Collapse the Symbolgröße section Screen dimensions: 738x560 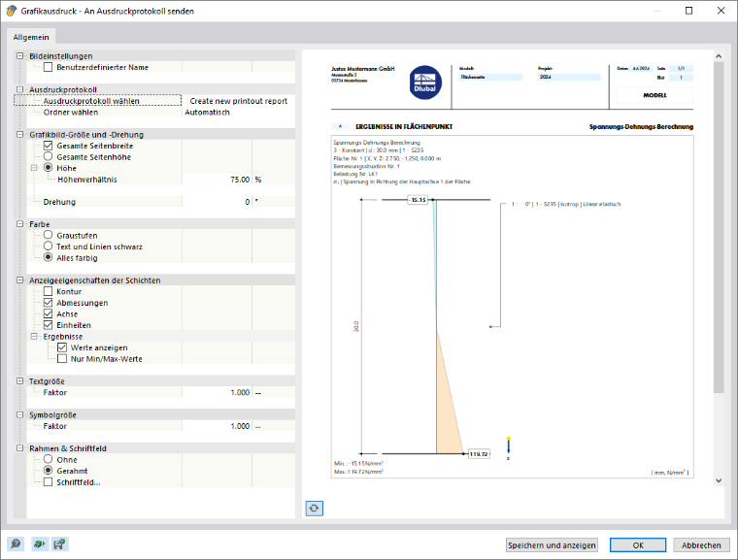click(x=19, y=414)
